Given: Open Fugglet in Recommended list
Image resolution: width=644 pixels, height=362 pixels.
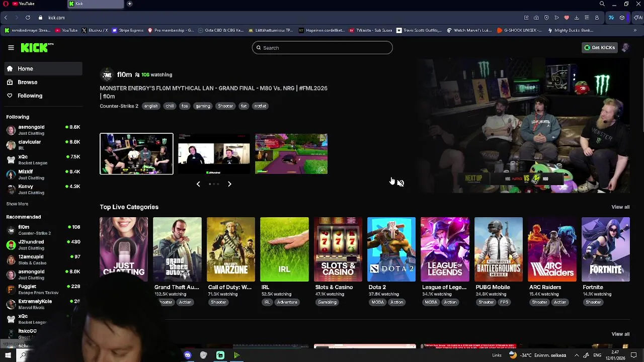Looking at the screenshot, I should (x=43, y=289).
